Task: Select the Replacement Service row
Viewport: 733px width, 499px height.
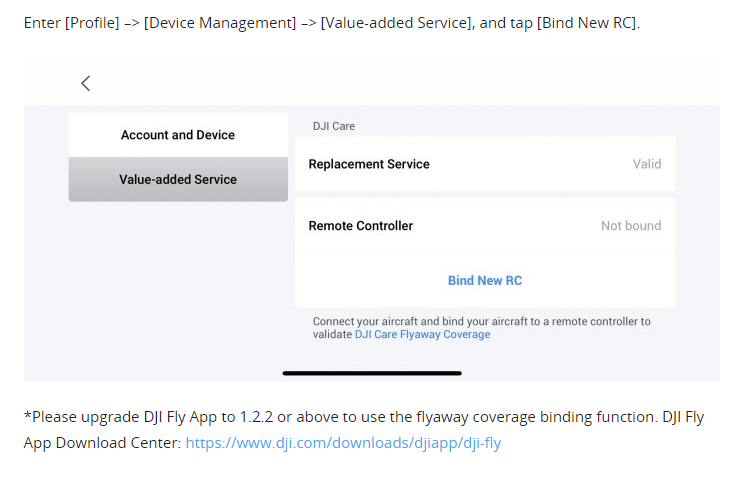Action: pos(369,164)
